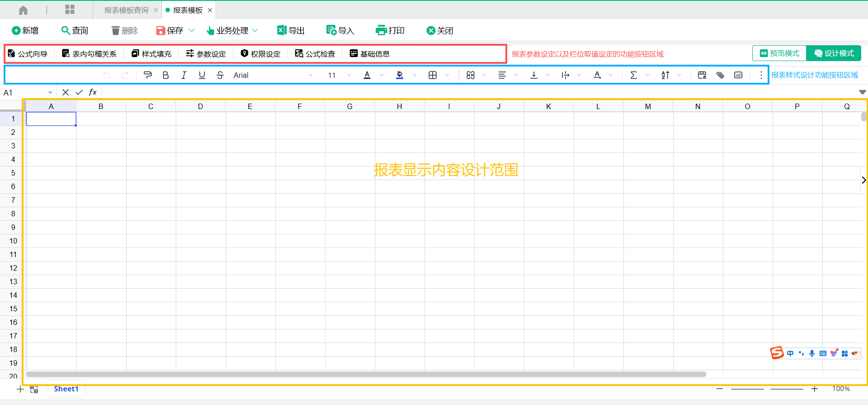This screenshot has height=405, width=868.
Task: Toggle bold formatting
Action: click(x=165, y=75)
